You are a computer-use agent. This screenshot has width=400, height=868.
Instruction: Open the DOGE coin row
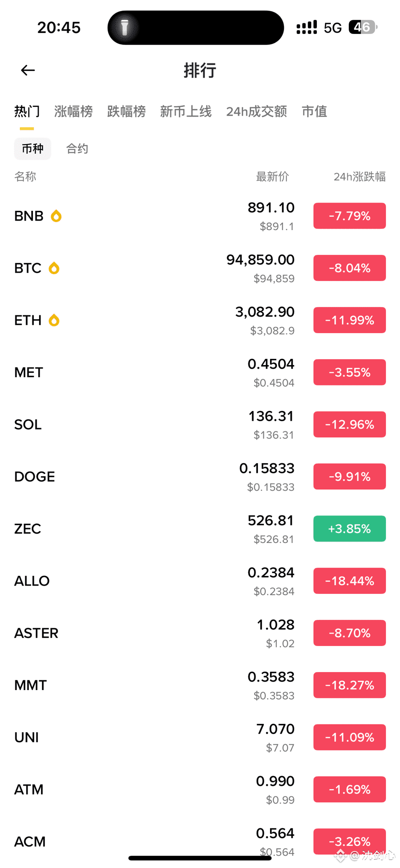point(145,477)
